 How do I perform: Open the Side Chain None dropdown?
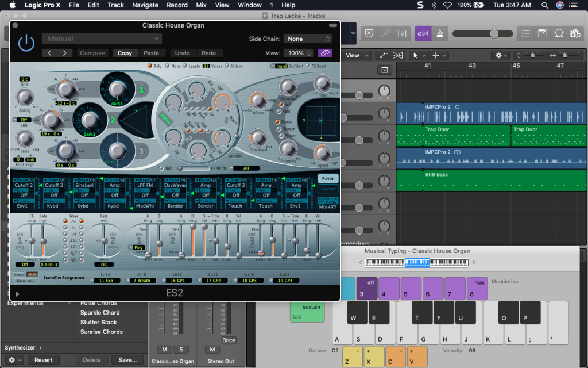(x=308, y=39)
